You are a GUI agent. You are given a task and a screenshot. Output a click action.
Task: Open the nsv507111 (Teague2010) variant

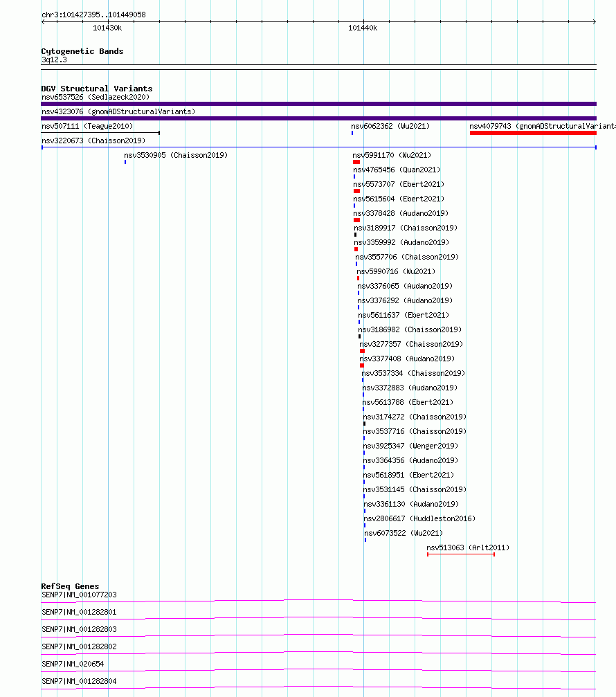[87, 127]
